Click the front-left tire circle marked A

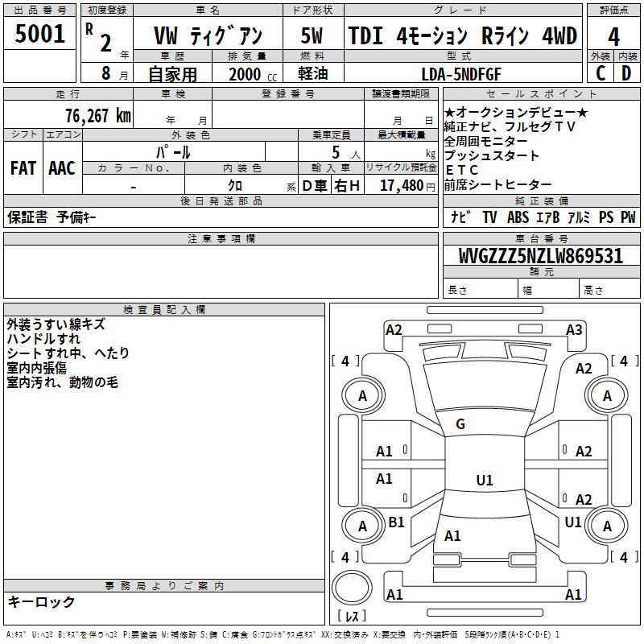pos(363,395)
